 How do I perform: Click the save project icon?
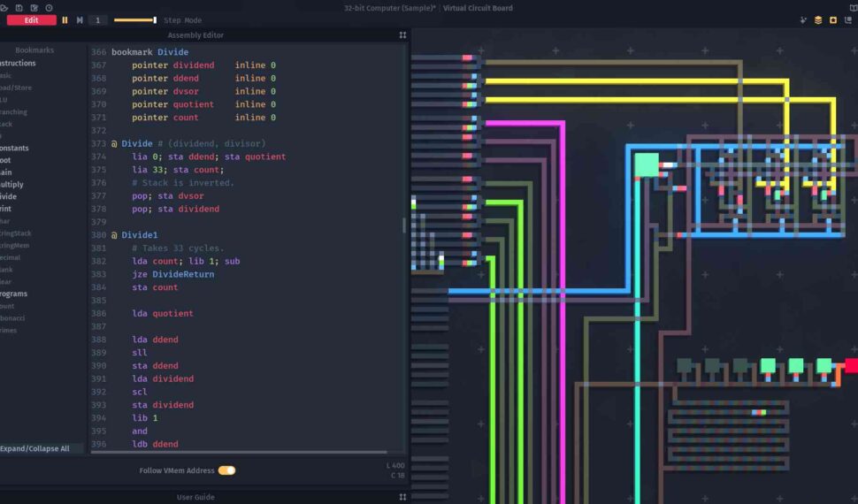(19, 8)
